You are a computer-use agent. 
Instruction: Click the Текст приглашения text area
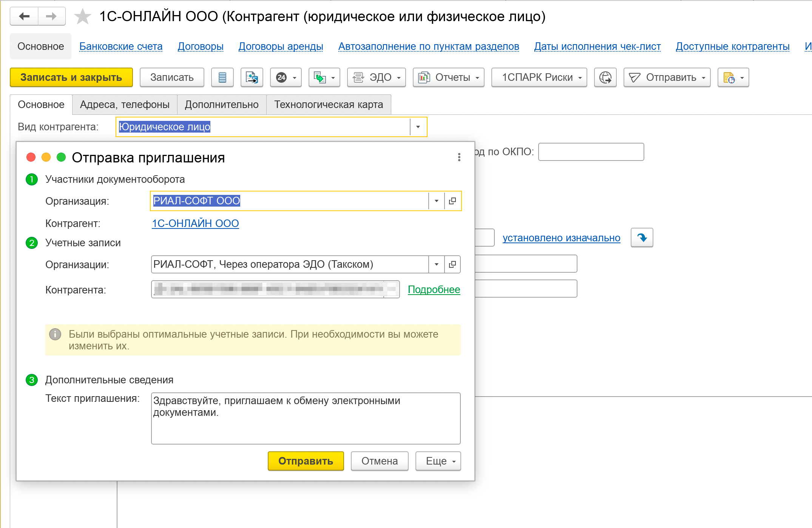click(306, 418)
